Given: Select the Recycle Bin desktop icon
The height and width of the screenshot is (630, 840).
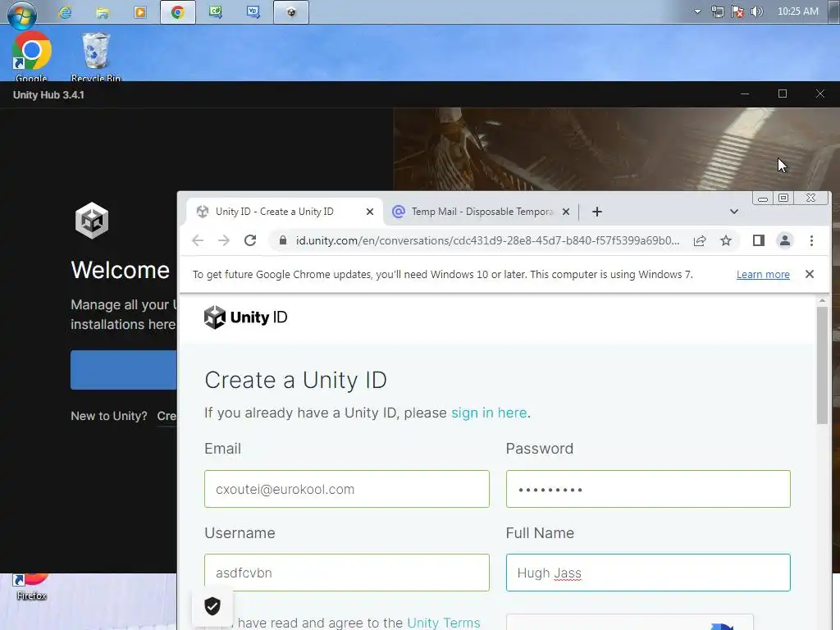Looking at the screenshot, I should [x=96, y=57].
